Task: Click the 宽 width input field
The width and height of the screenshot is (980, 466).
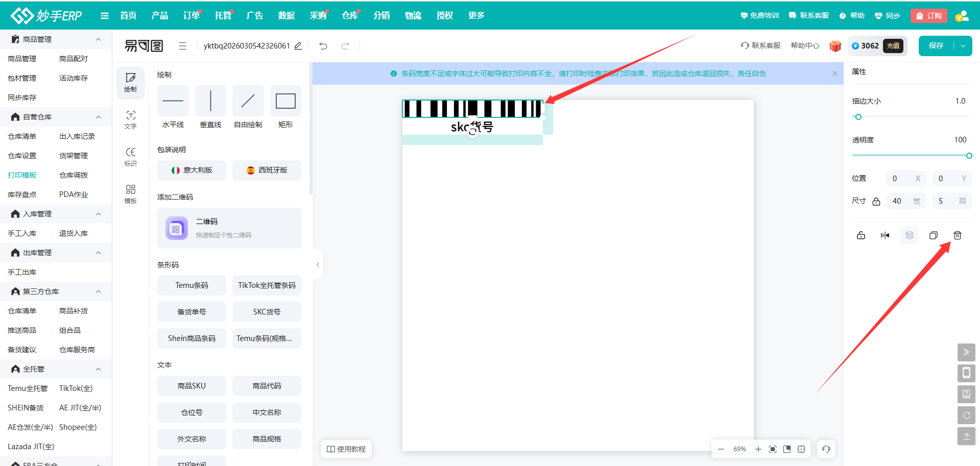Action: click(x=906, y=201)
